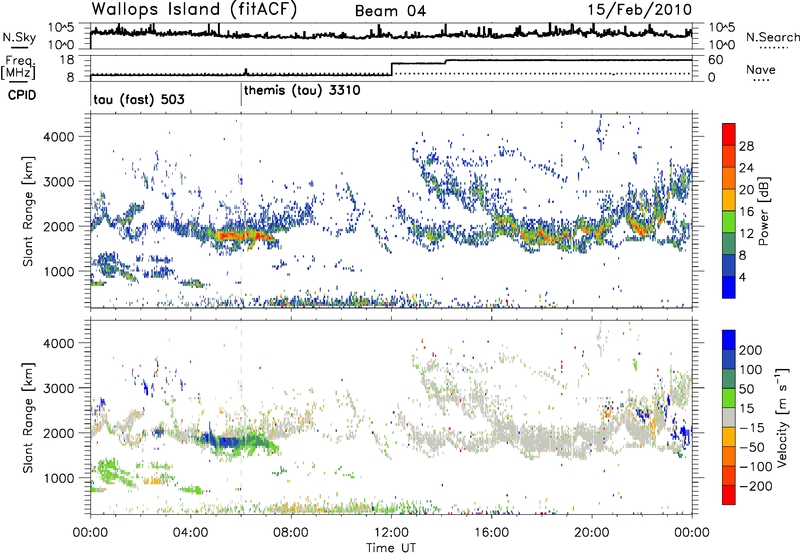Click the '60' Nave axis value
The image size is (800, 554).
pyautogui.click(x=715, y=60)
